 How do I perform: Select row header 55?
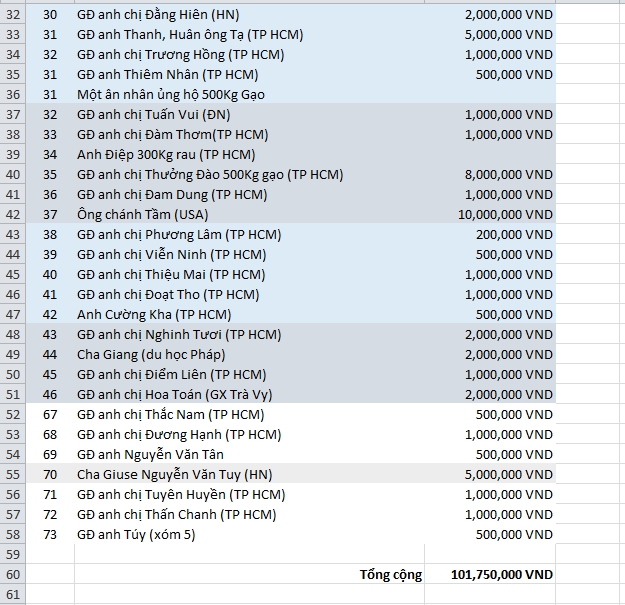(13, 474)
